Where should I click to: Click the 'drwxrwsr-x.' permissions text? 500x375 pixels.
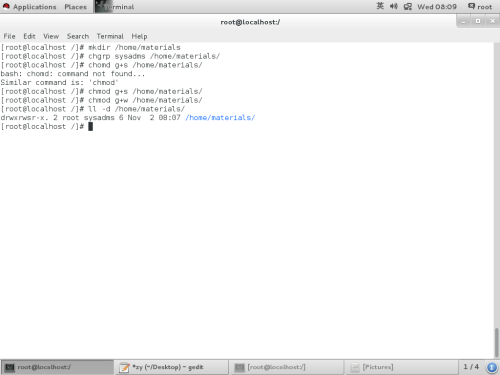tap(24, 117)
